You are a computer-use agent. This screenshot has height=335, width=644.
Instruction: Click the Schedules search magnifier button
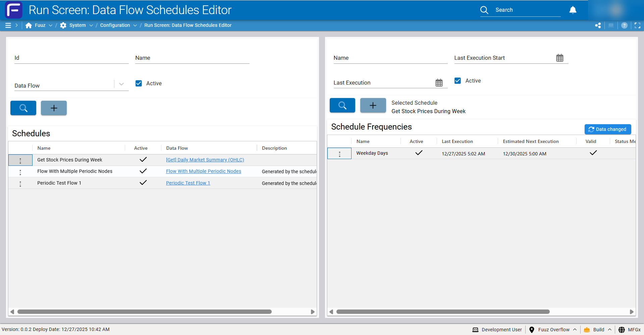[x=23, y=108]
